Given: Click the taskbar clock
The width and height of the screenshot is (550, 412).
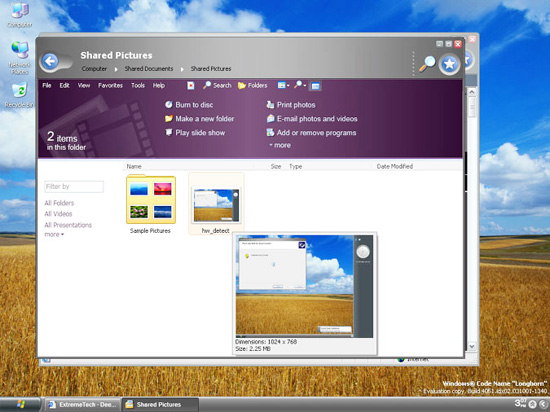Looking at the screenshot, I should coord(521,403).
